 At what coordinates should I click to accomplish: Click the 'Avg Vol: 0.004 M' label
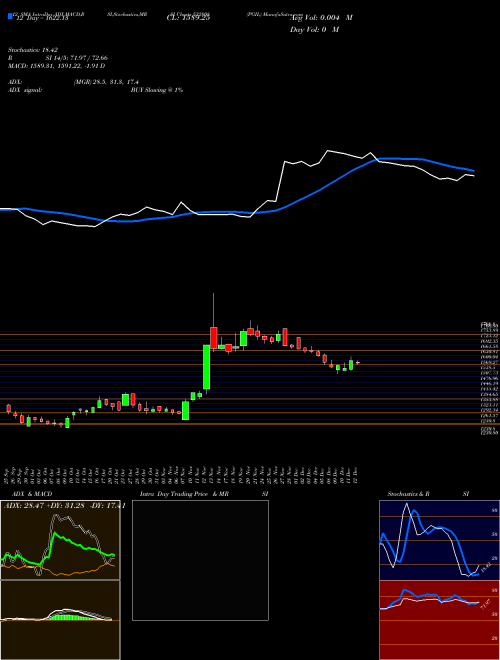[x=321, y=18]
